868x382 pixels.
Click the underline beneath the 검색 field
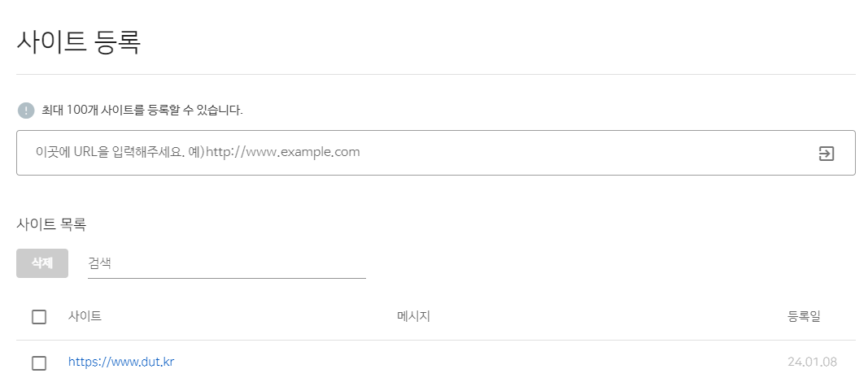click(226, 278)
